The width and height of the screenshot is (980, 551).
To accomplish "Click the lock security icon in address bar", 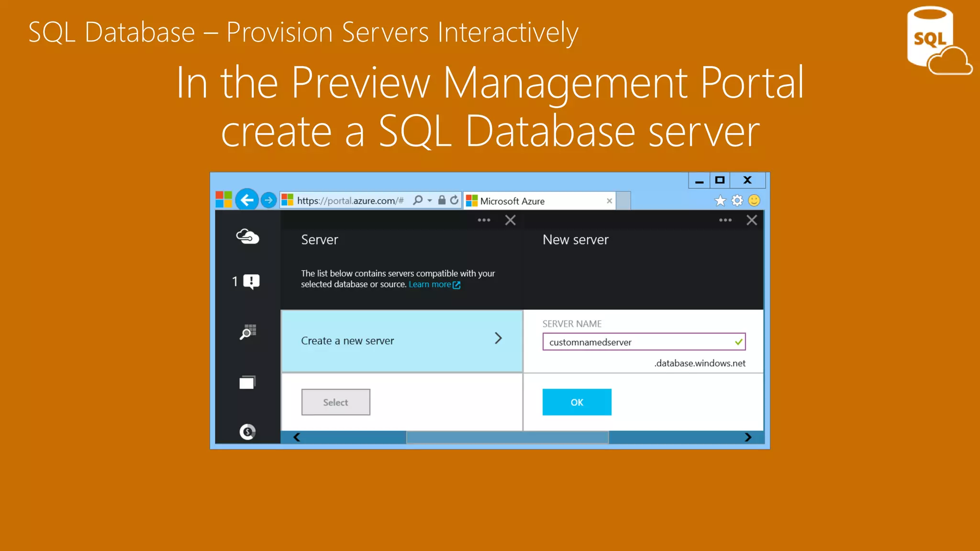I will click(x=442, y=200).
